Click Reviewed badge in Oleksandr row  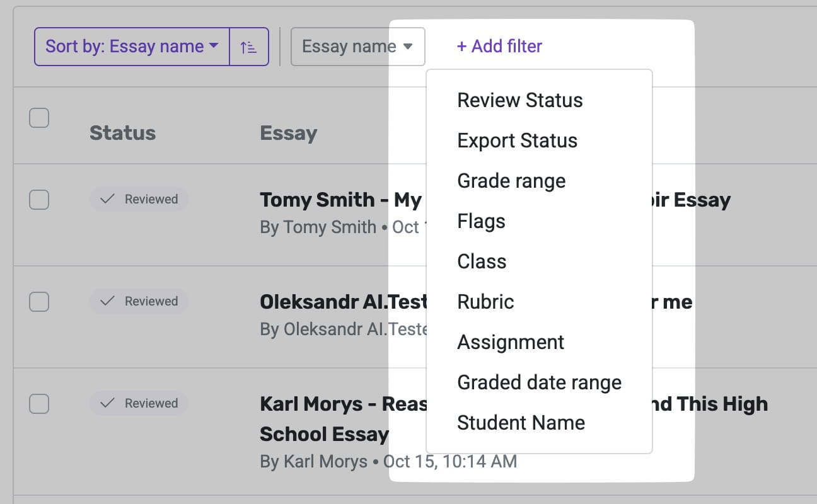139,301
